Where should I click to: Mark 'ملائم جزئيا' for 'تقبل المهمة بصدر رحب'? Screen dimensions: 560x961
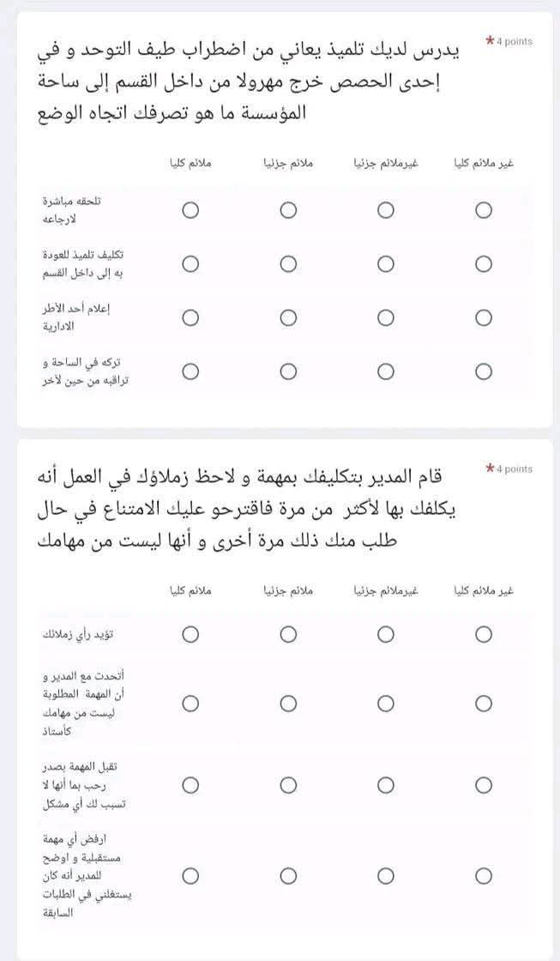click(288, 785)
